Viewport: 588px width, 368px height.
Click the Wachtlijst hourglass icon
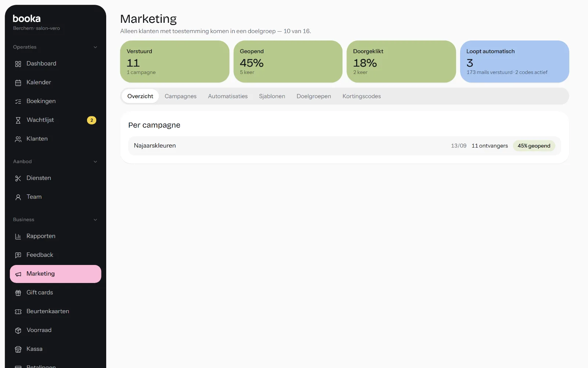coord(18,120)
